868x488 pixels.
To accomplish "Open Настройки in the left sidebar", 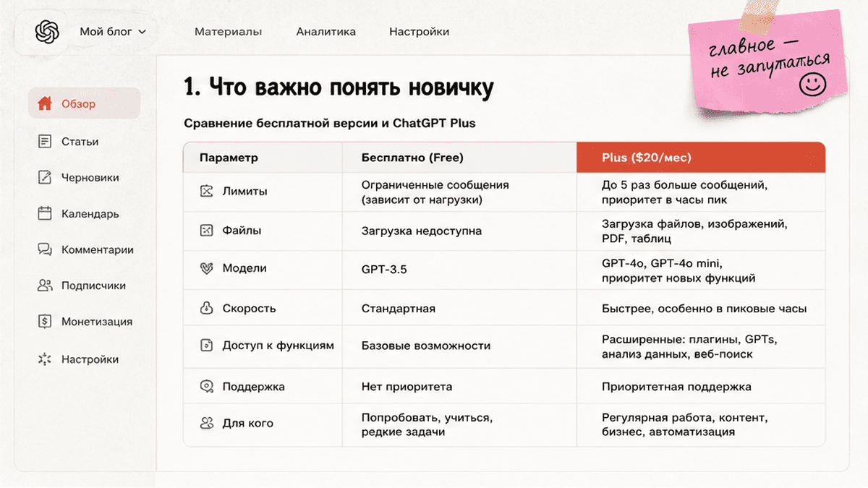I will click(90, 359).
